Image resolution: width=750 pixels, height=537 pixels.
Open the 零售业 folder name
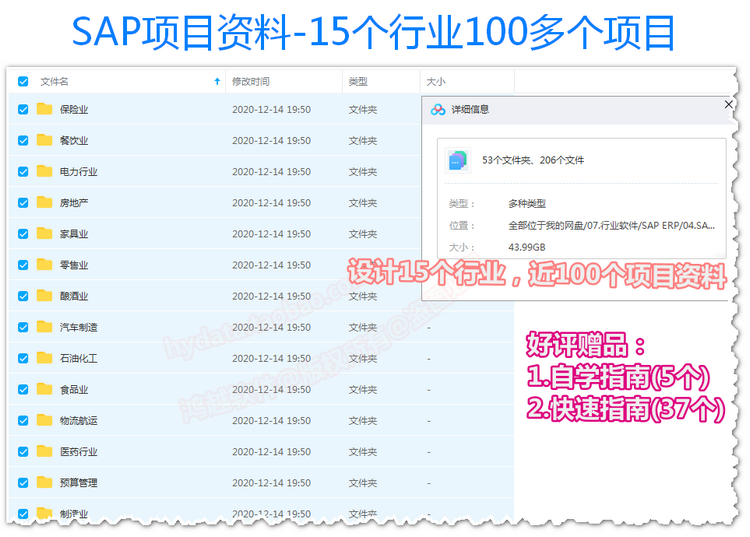point(74,265)
